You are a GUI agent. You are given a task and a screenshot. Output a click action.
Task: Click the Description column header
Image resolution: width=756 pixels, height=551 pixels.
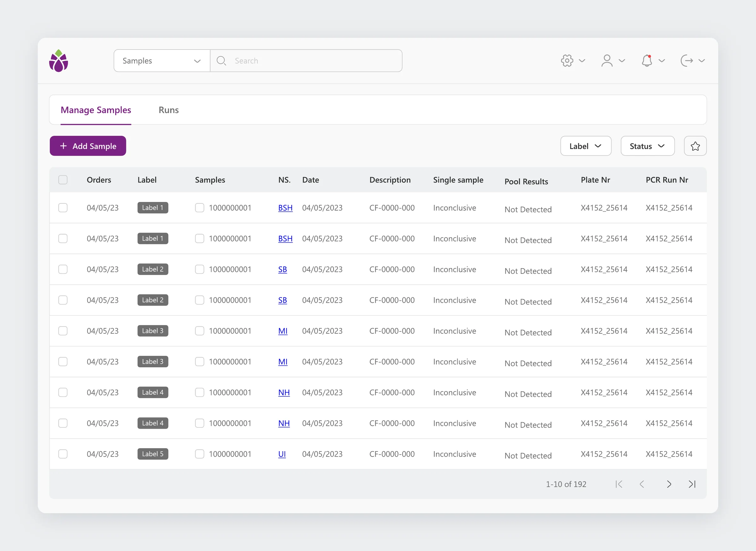pos(390,180)
